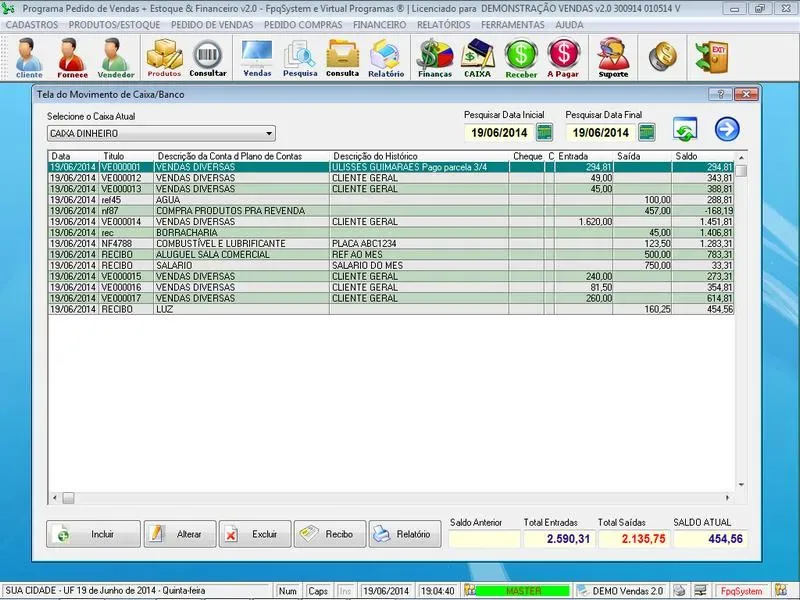Image resolution: width=800 pixels, height=600 pixels.
Task: Expand the CAIXA DINHEIRO dropdown
Action: point(269,133)
